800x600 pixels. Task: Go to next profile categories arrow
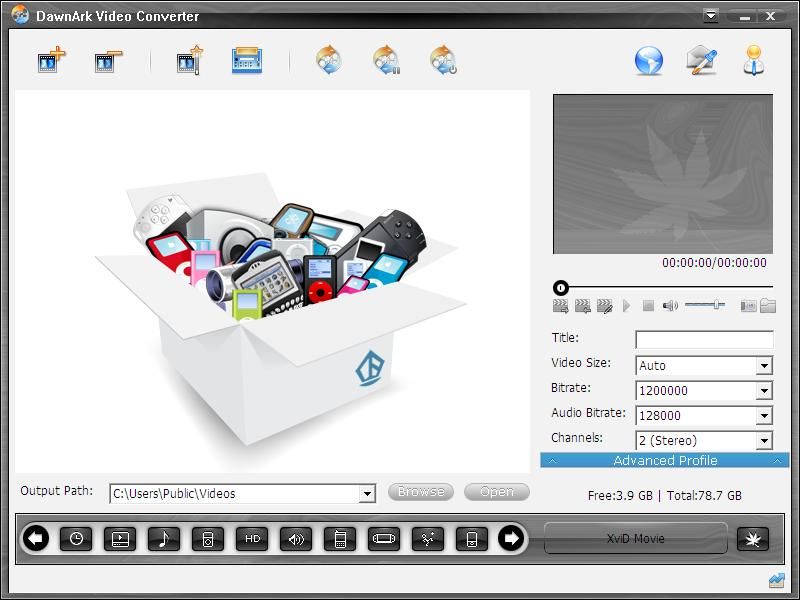coord(511,538)
